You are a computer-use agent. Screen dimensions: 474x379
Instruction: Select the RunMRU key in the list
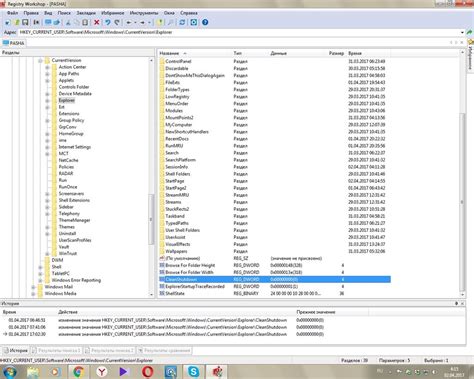click(174, 146)
